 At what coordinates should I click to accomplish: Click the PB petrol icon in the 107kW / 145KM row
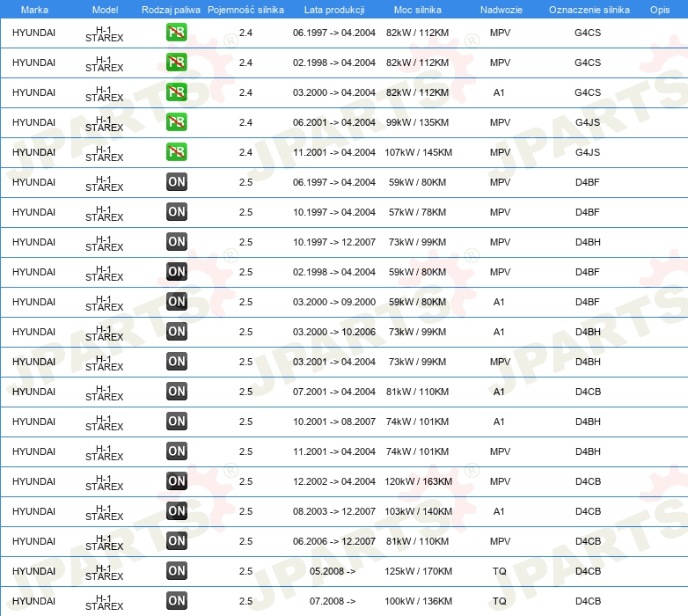click(176, 152)
